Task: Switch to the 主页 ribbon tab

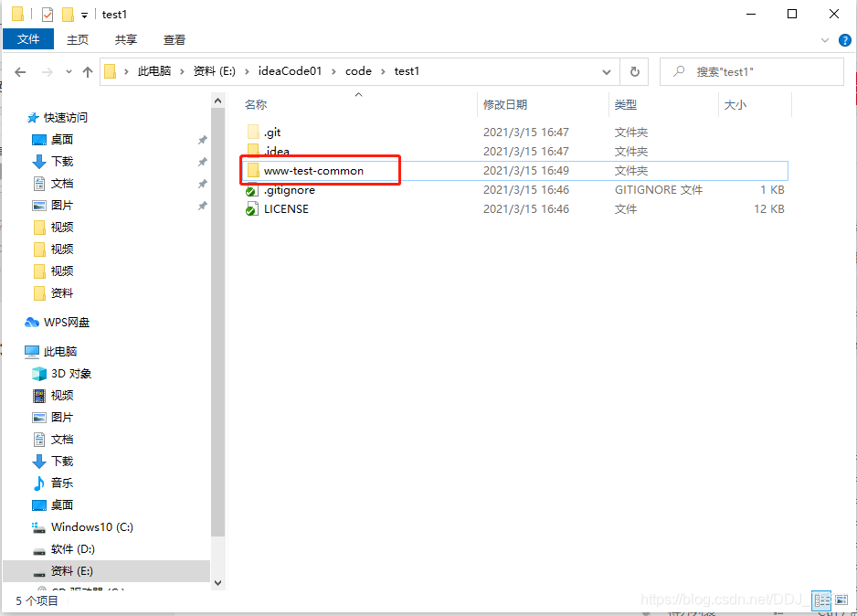Action: [x=77, y=40]
